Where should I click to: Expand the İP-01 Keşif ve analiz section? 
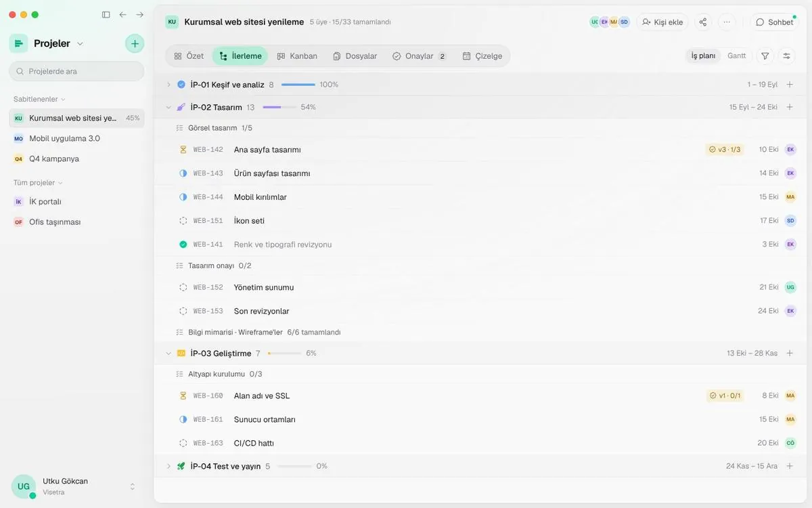(x=168, y=85)
